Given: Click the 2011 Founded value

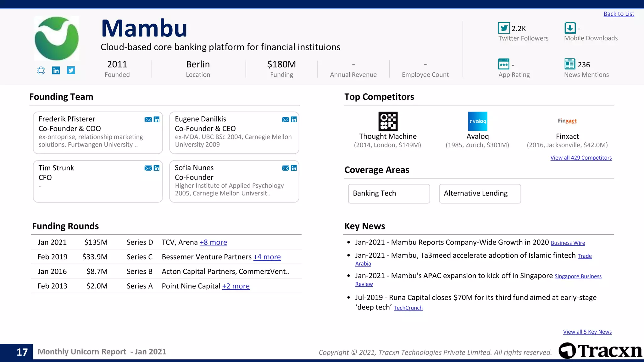Looking at the screenshot, I should coord(117,64).
